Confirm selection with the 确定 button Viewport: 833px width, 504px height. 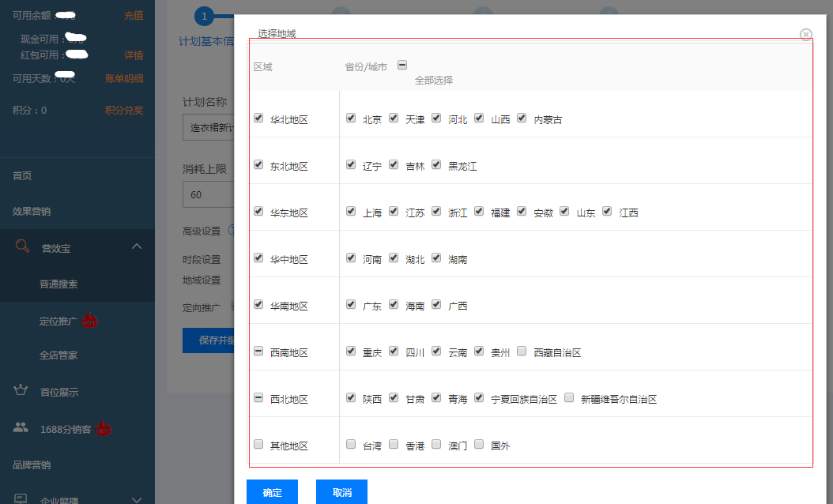[272, 492]
